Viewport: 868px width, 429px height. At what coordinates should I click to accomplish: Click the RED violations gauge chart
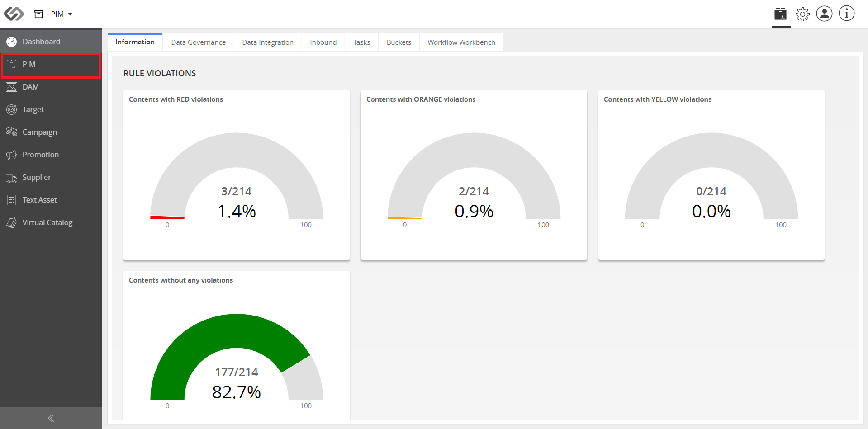[237, 176]
